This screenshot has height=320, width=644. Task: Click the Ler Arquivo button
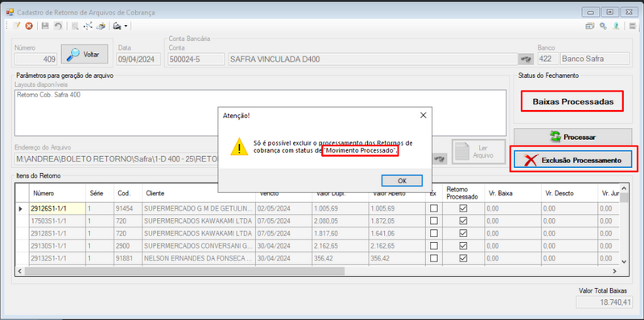(x=479, y=152)
